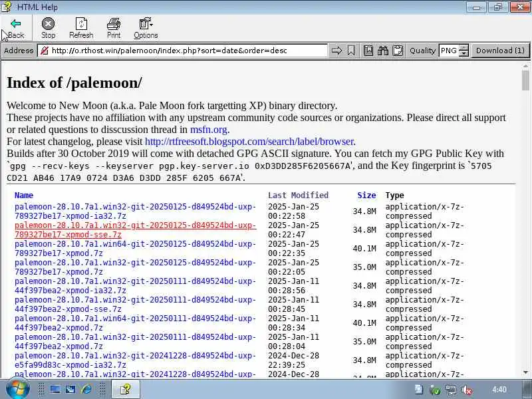The image size is (532, 399).
Task: Open 20241228 e5fa99d83c xpmod-ia32.7z link
Action: click(135, 360)
